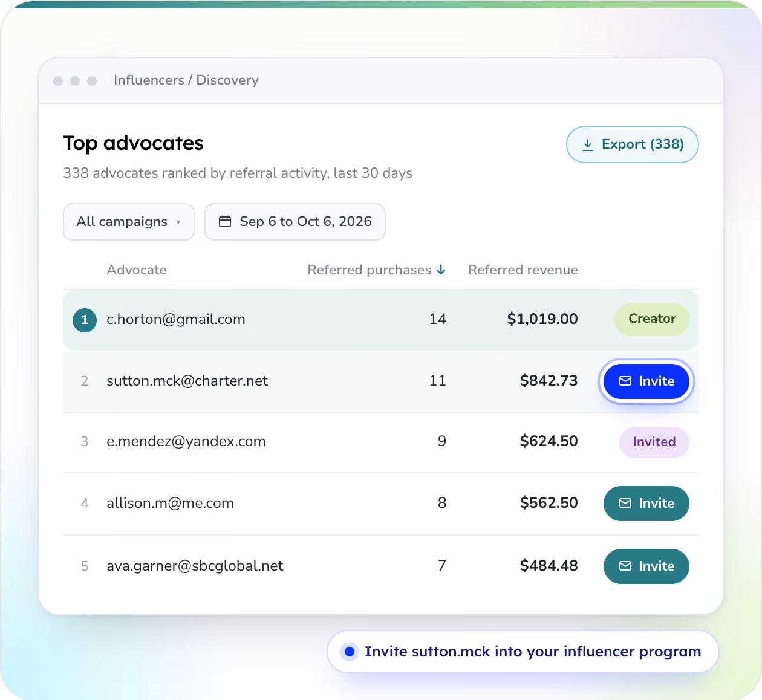This screenshot has height=700, width=762.
Task: Sort by Referred purchases column header
Action: [x=376, y=270]
